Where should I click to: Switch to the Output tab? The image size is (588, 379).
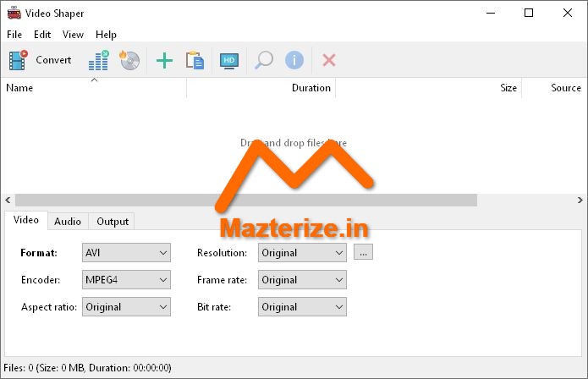click(113, 222)
